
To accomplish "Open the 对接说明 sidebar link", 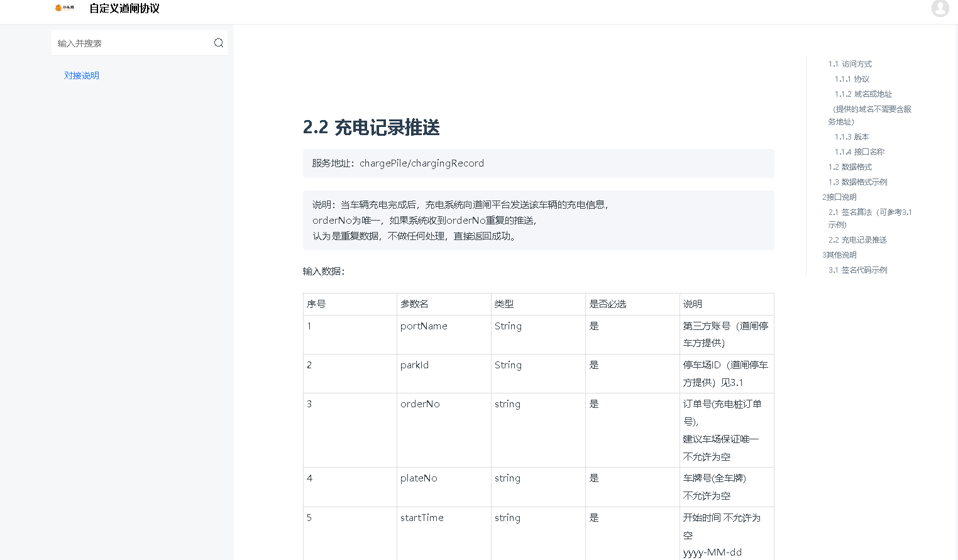I will coord(82,75).
